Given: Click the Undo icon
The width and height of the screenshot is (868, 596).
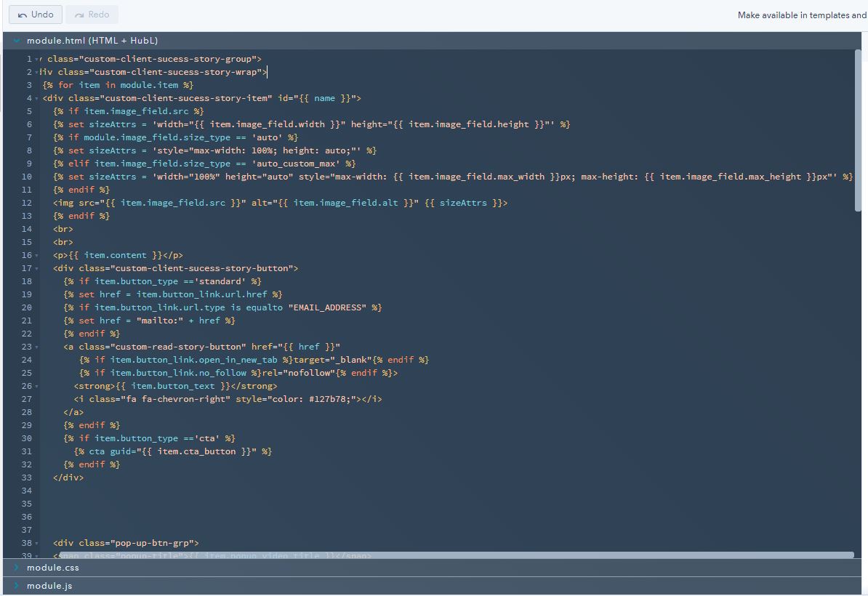Looking at the screenshot, I should [24, 14].
